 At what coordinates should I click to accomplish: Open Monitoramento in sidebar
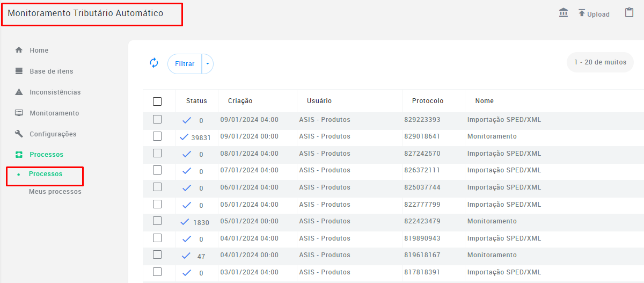54,113
